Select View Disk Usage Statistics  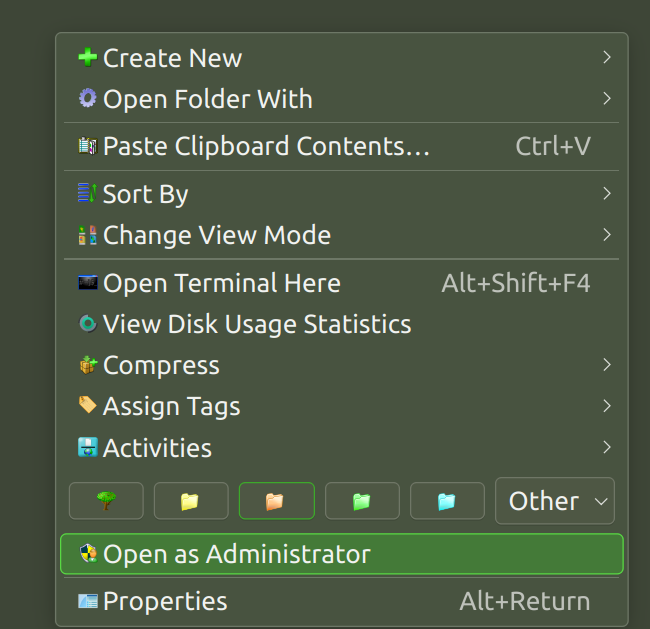point(342,323)
